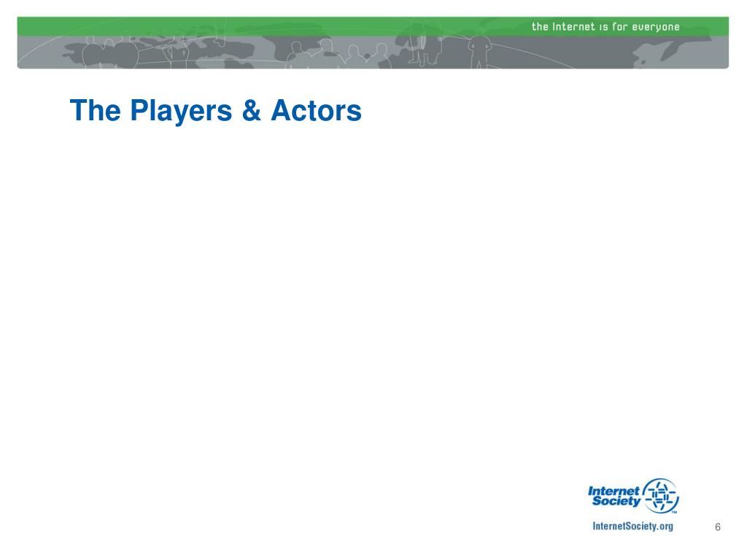Open the InternetSociety.org link
Viewport: 747px width, 560px height.
(632, 526)
